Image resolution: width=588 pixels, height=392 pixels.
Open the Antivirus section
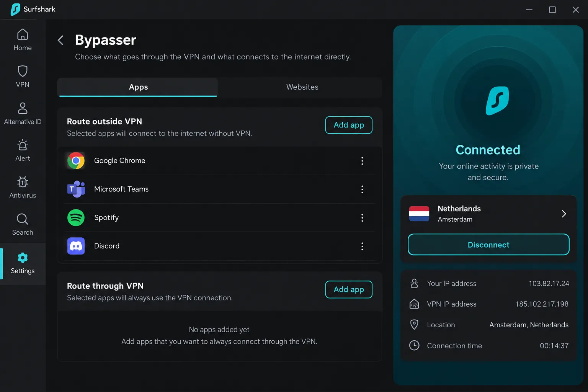click(x=23, y=188)
